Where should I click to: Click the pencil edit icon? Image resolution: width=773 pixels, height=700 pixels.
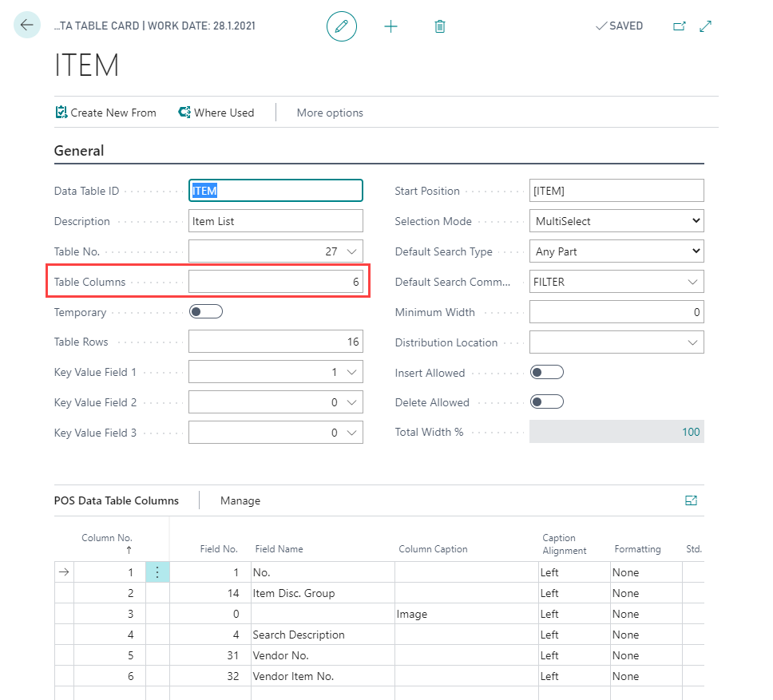[x=342, y=26]
